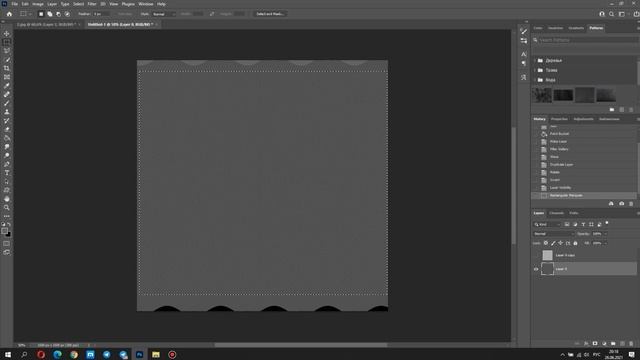
Task: Click the first pattern thumbnail
Action: click(542, 96)
